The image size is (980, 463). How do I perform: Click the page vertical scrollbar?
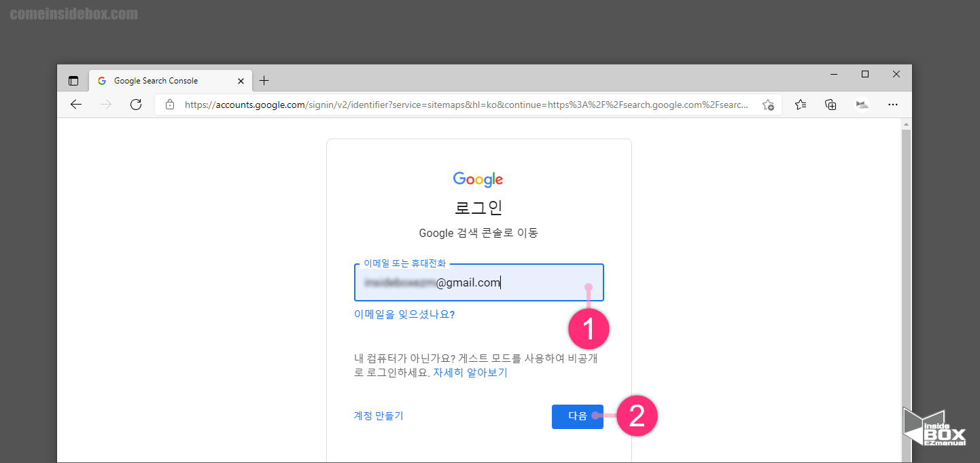[x=906, y=295]
